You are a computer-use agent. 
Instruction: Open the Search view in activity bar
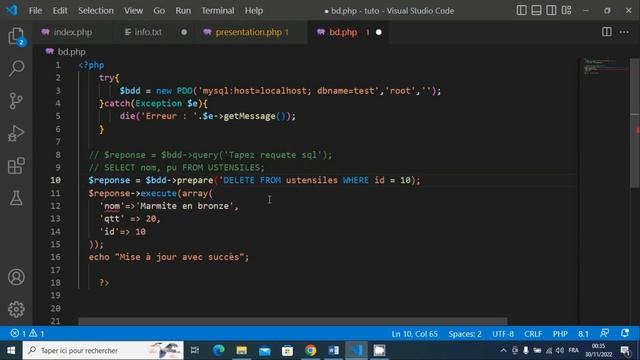(16, 68)
